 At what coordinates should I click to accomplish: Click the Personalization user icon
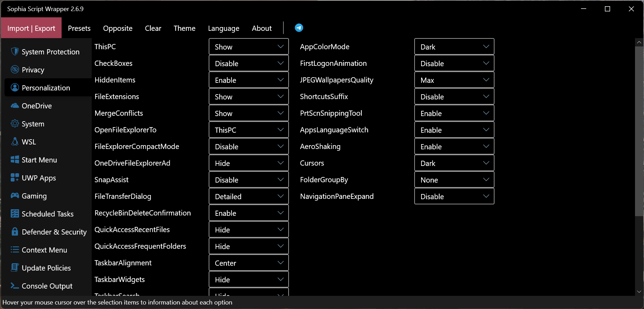[x=15, y=87]
